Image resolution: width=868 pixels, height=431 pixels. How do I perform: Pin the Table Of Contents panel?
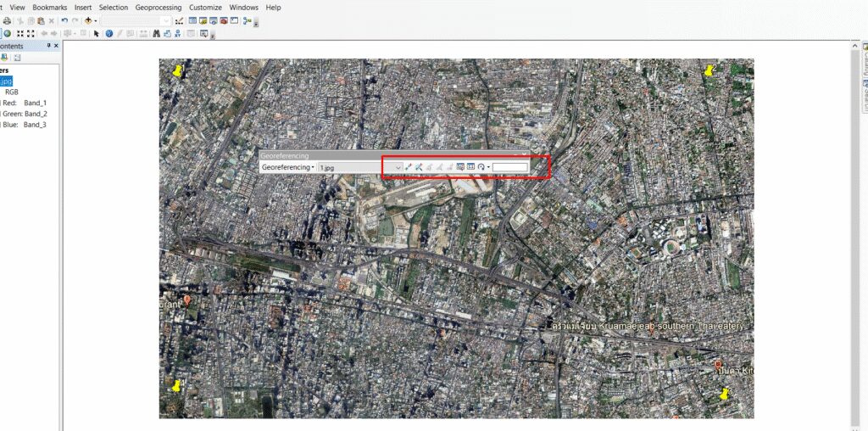[x=48, y=46]
